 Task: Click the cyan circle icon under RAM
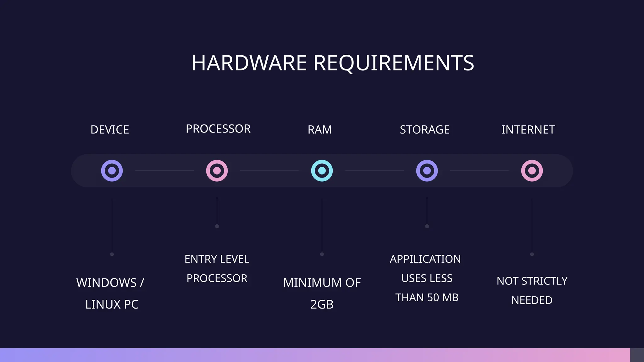[322, 171]
